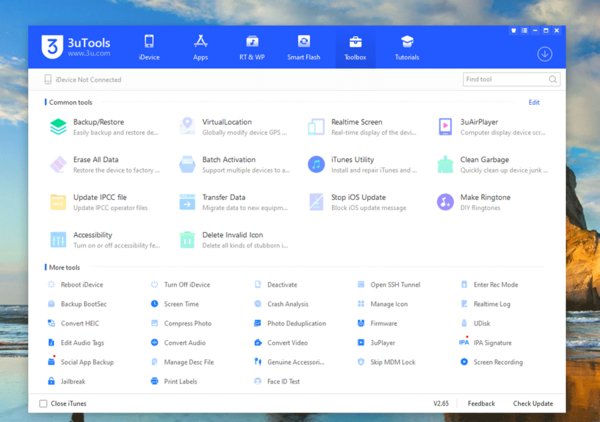Image resolution: width=600 pixels, height=422 pixels.
Task: Launch the 3uPlayer tool
Action: pos(376,342)
